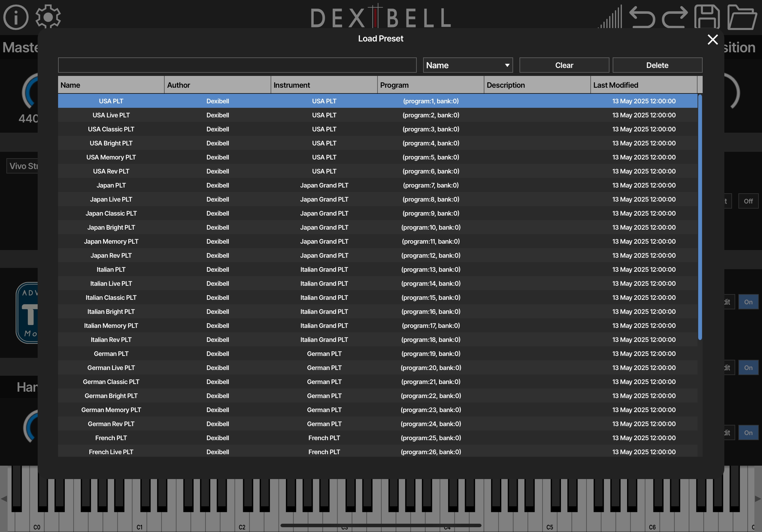The image size is (762, 532).
Task: Close the Load Preset dialog
Action: point(713,40)
